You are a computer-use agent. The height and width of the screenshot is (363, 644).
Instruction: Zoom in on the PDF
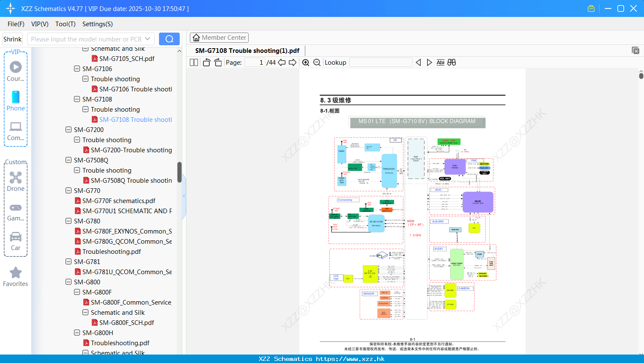pyautogui.click(x=306, y=62)
